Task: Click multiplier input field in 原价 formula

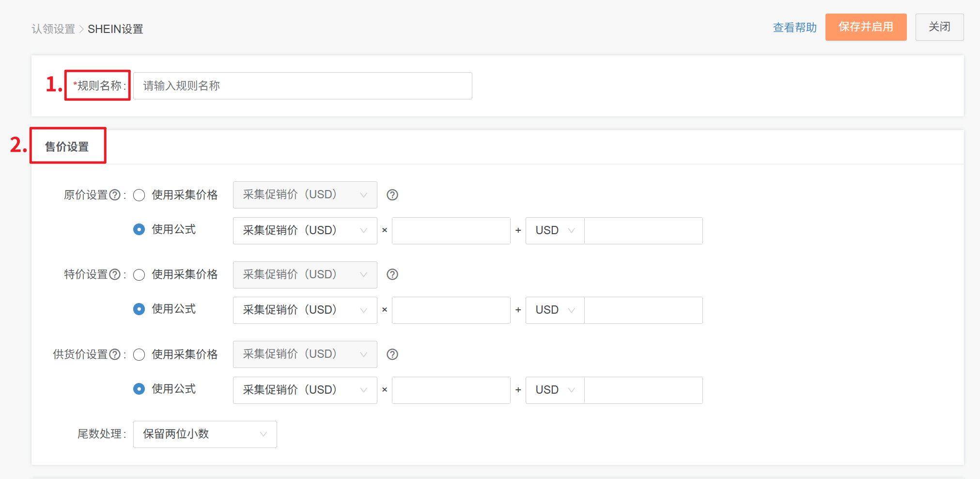Action: click(451, 230)
